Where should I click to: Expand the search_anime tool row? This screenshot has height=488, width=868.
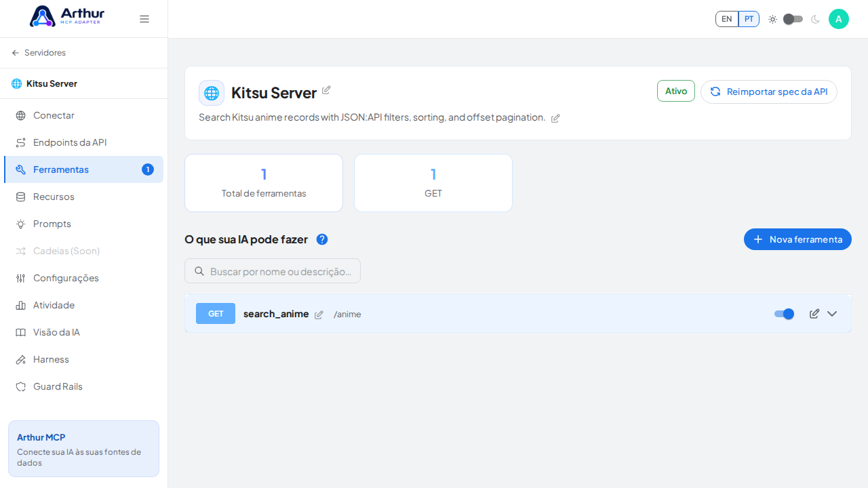[x=832, y=314]
